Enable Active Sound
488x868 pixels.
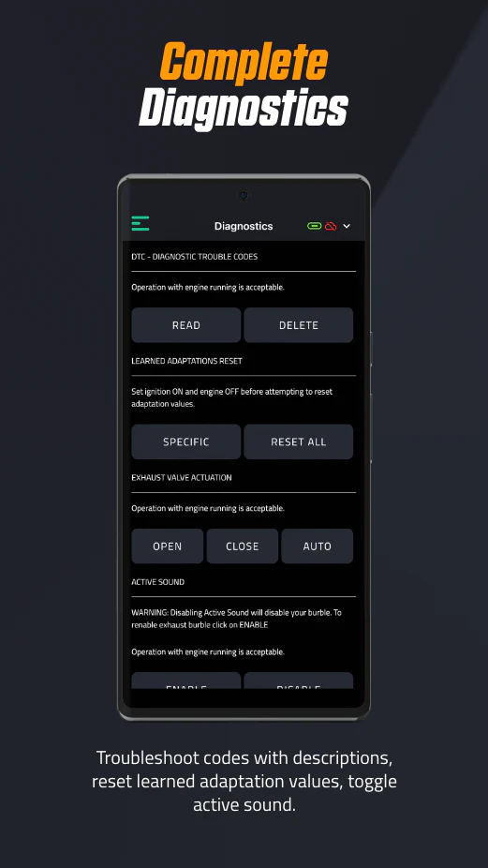tap(185, 681)
